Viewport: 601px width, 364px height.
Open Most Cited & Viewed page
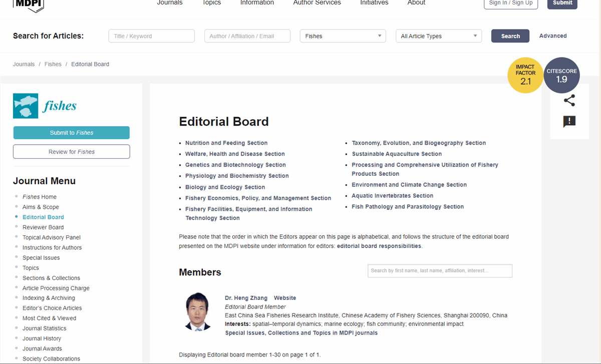pyautogui.click(x=50, y=318)
